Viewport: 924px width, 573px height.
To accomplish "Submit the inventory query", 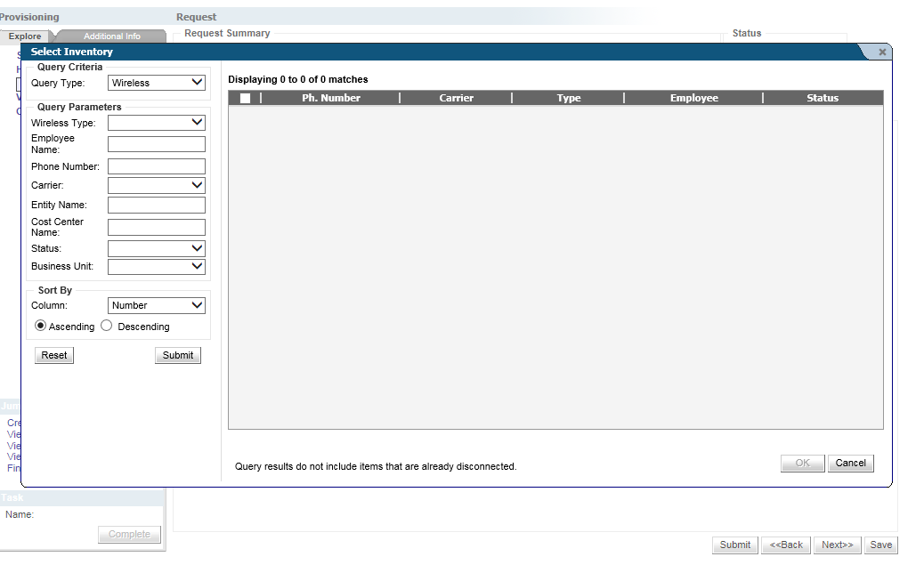I will point(178,355).
